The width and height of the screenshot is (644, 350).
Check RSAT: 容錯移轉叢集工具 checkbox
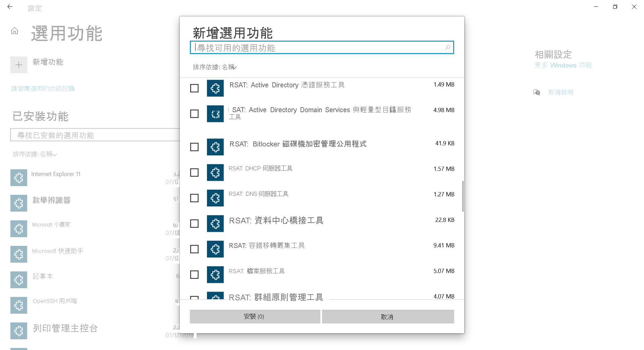[x=194, y=249]
